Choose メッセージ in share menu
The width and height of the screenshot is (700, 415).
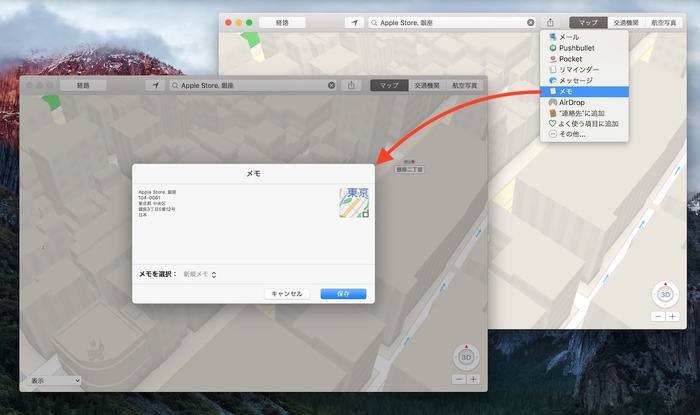click(584, 80)
